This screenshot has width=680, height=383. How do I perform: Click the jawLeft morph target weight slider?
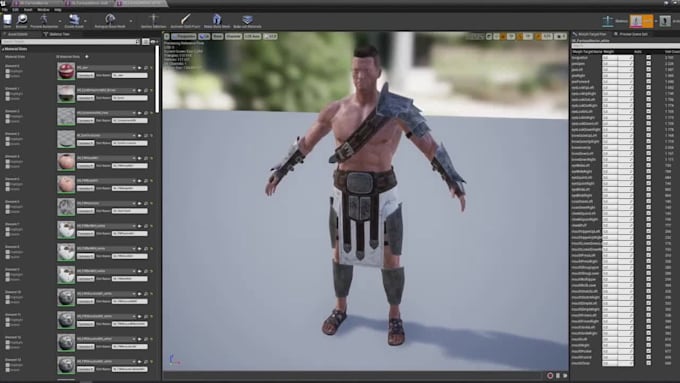point(618,69)
